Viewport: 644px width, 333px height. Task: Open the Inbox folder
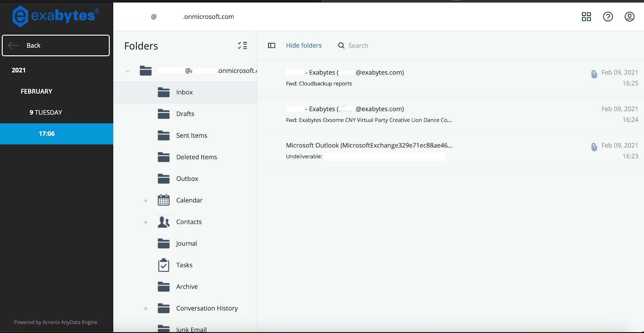pos(185,93)
